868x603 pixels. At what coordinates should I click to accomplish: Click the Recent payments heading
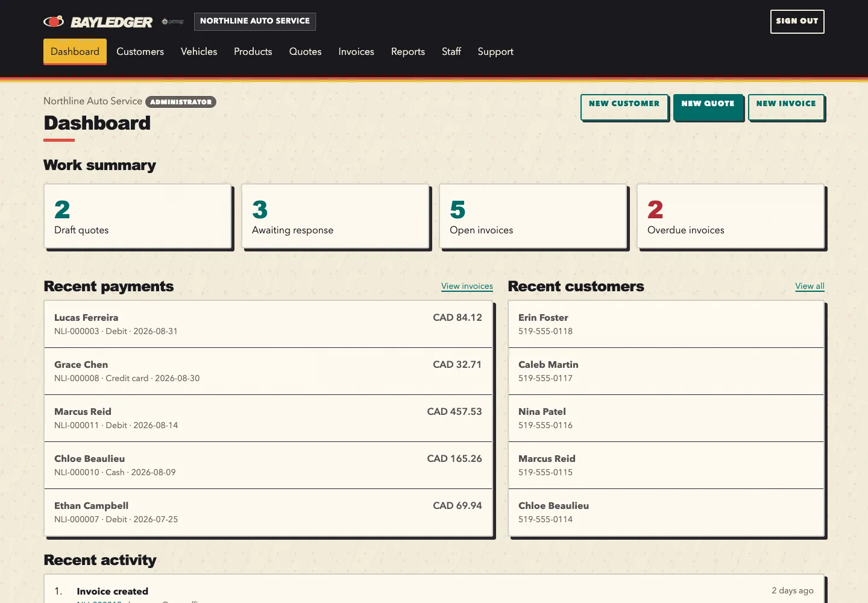108,286
